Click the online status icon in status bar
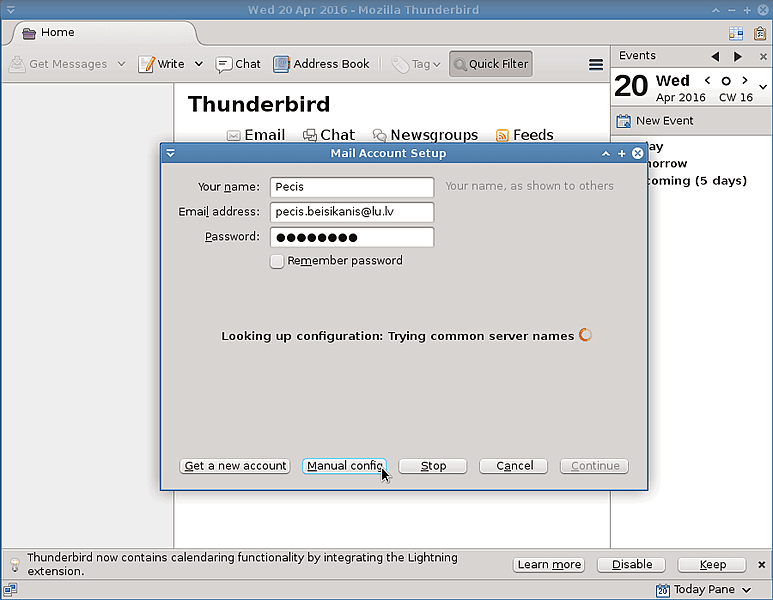Screen dimensions: 773x600 (10, 590)
